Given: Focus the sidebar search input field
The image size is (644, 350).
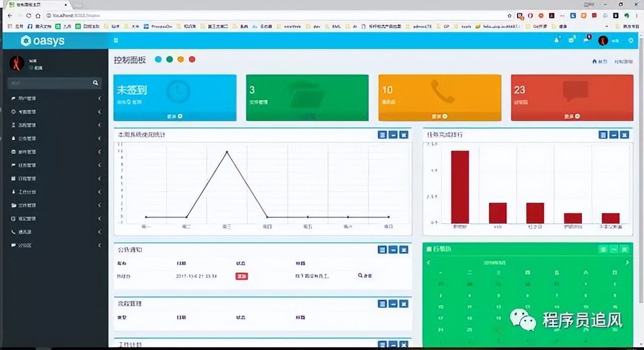Looking at the screenshot, I should tap(49, 83).
